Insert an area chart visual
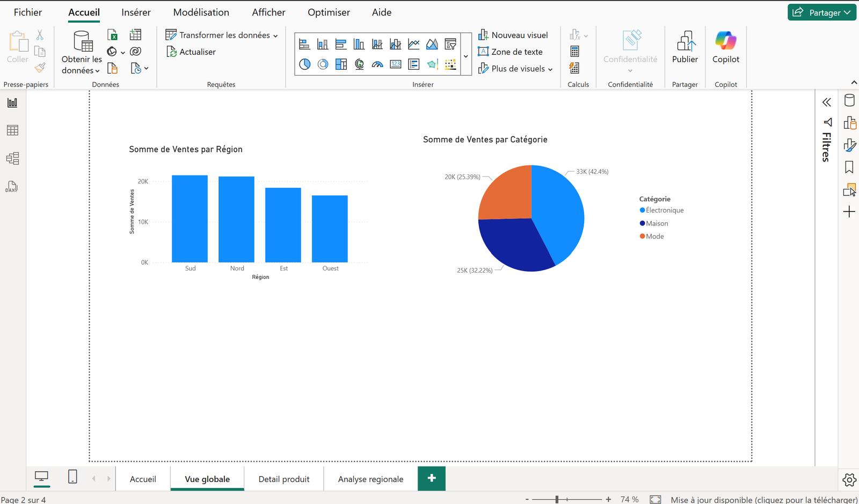This screenshot has width=859, height=504. tap(432, 44)
